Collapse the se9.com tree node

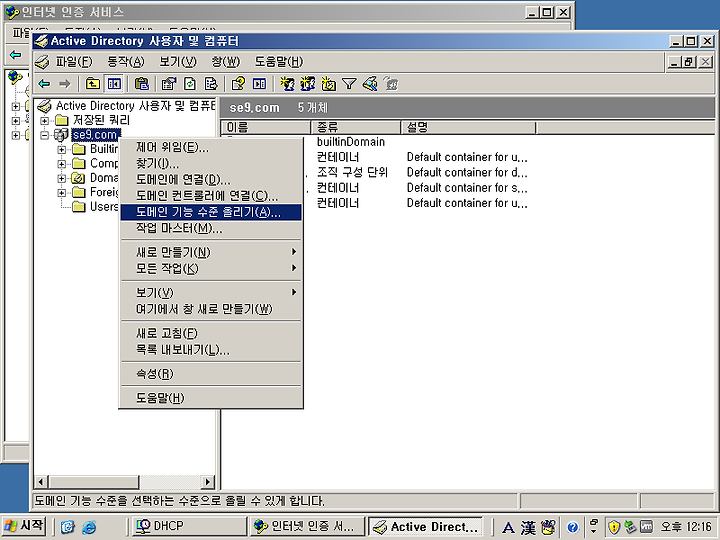[x=45, y=135]
